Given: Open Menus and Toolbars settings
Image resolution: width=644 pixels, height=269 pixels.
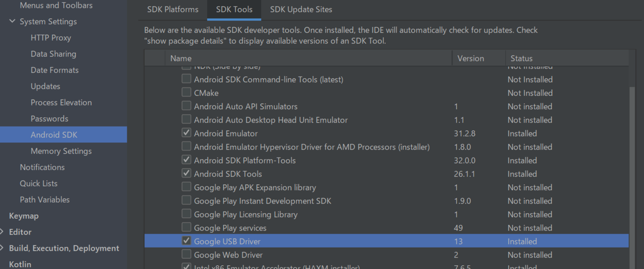Looking at the screenshot, I should [x=56, y=5].
